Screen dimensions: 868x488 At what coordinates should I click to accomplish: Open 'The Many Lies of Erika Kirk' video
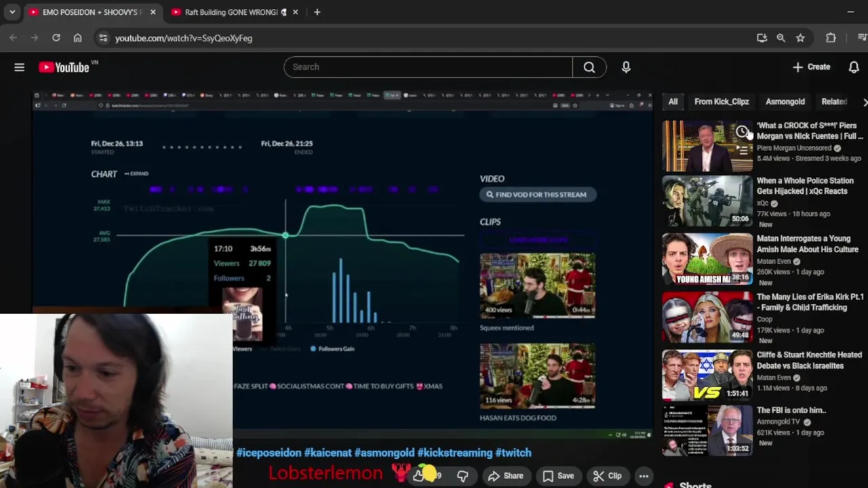point(810,302)
